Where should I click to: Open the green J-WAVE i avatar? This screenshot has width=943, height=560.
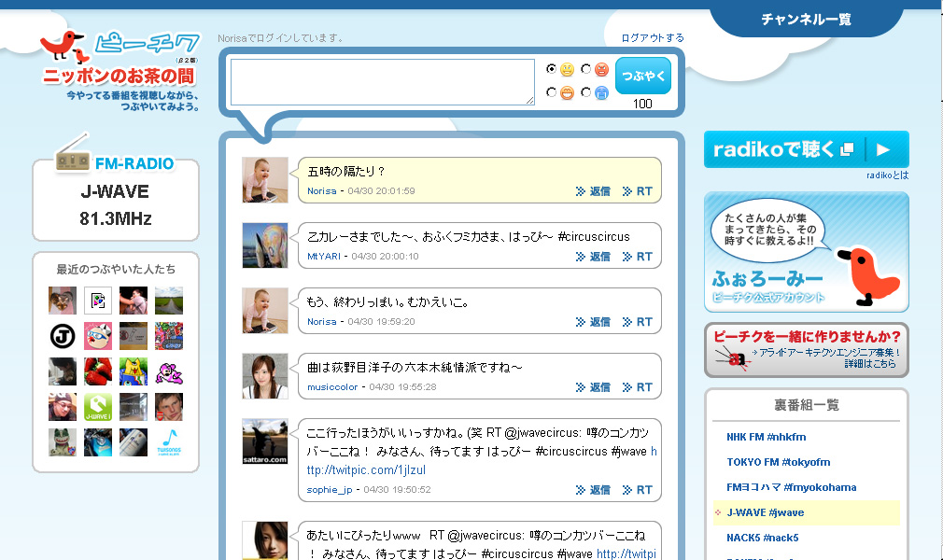pyautogui.click(x=98, y=407)
